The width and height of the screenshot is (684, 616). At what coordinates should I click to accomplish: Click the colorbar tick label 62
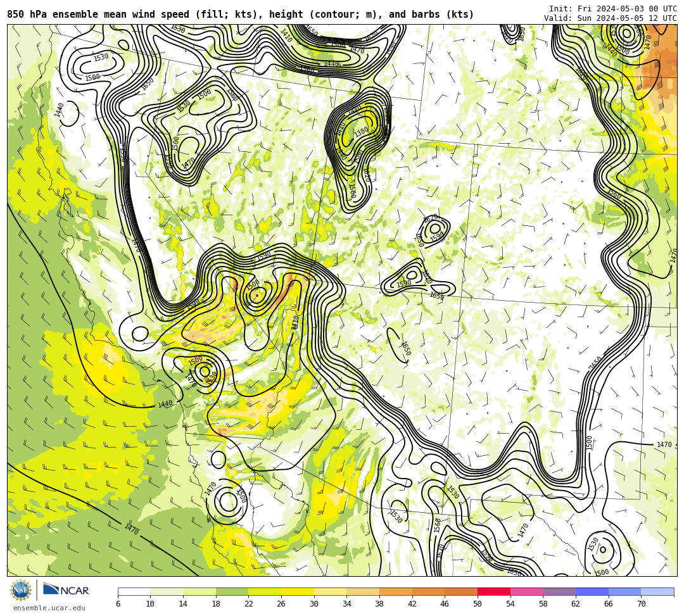click(576, 604)
